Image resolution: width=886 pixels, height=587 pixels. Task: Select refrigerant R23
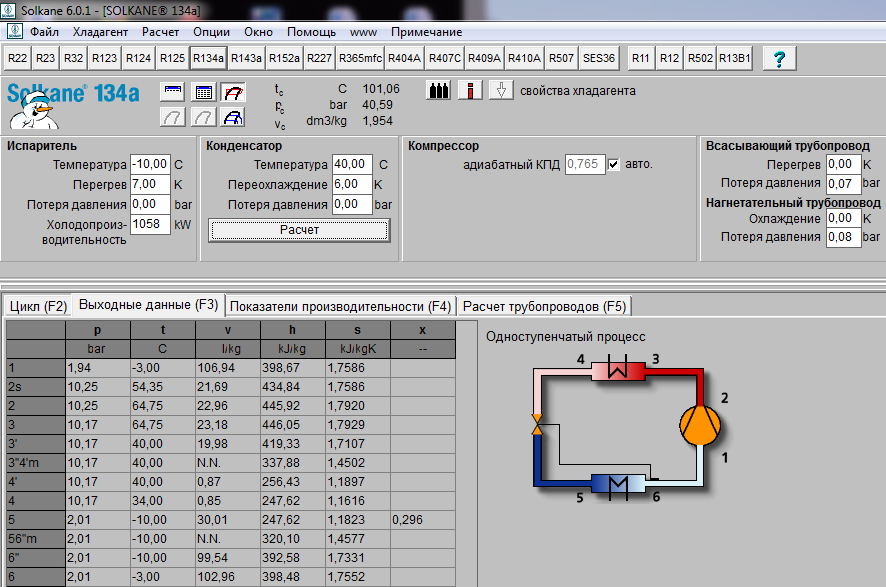45,58
